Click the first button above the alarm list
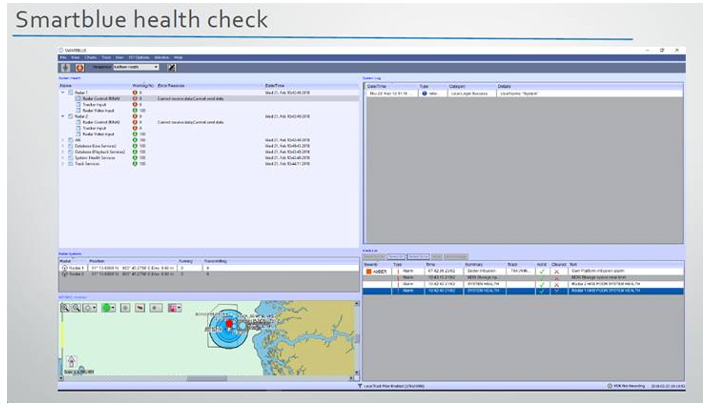The image size is (714, 408). (x=373, y=257)
